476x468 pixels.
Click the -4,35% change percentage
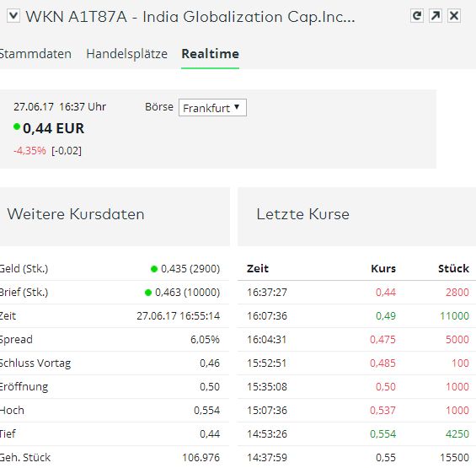[x=29, y=150]
